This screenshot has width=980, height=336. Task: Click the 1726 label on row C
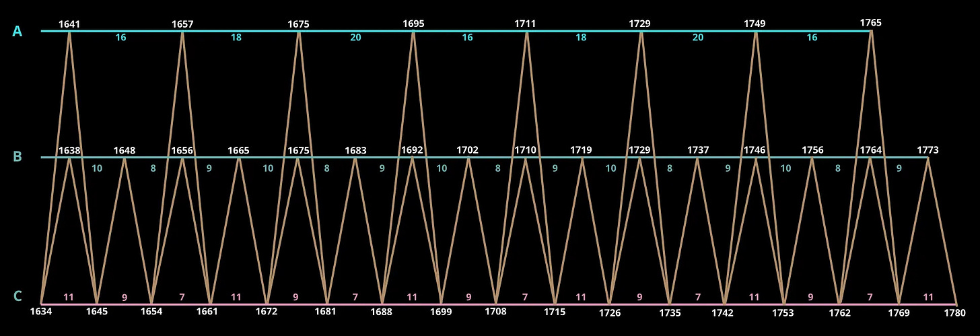(x=610, y=312)
